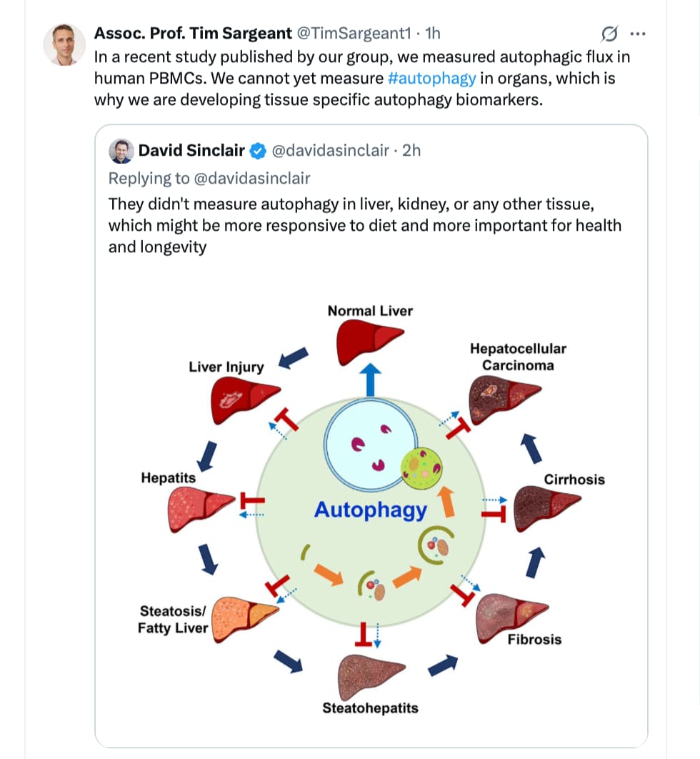Click the 1h timestamp on the tweet
The image size is (700, 759).
click(x=432, y=33)
